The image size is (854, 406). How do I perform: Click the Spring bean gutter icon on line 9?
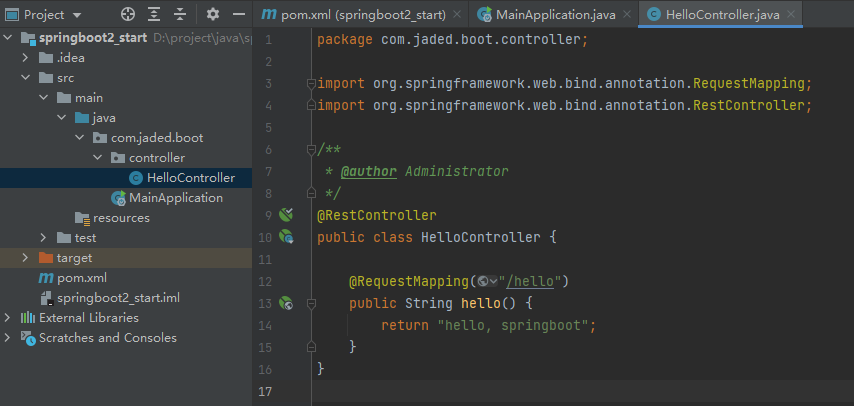(285, 215)
